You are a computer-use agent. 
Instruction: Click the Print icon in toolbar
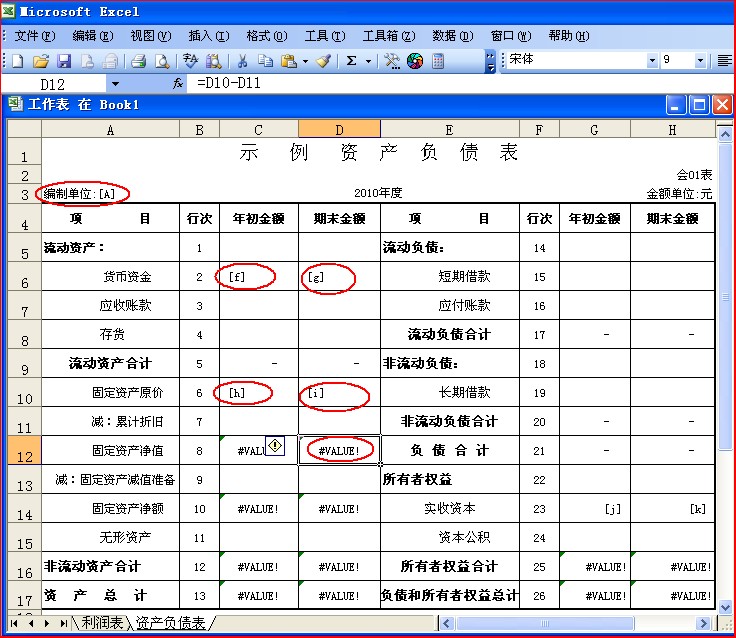coord(139,61)
